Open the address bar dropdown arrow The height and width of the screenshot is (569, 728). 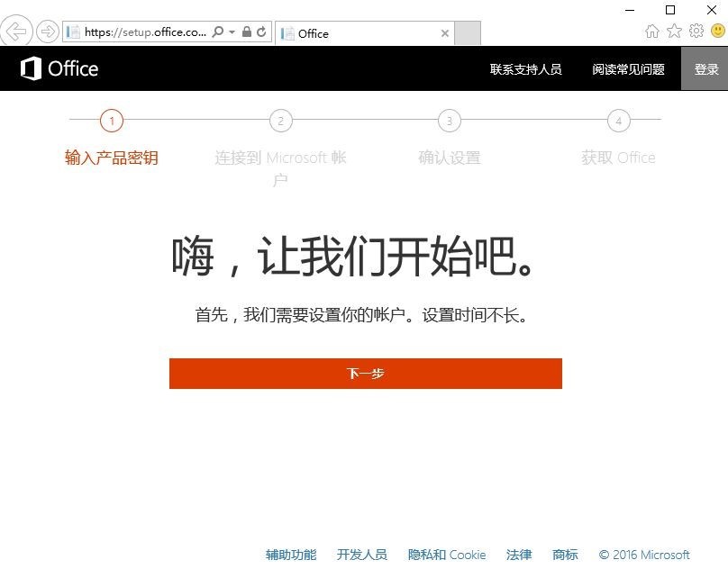tap(232, 32)
